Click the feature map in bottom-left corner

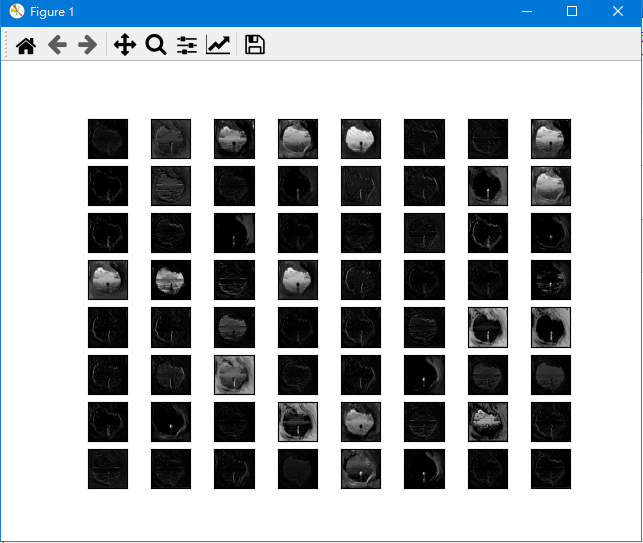point(108,469)
